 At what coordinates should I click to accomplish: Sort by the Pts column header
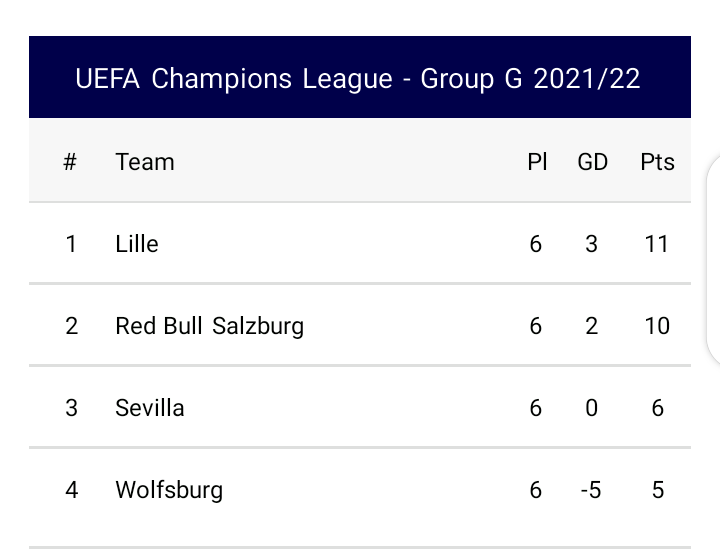(657, 162)
